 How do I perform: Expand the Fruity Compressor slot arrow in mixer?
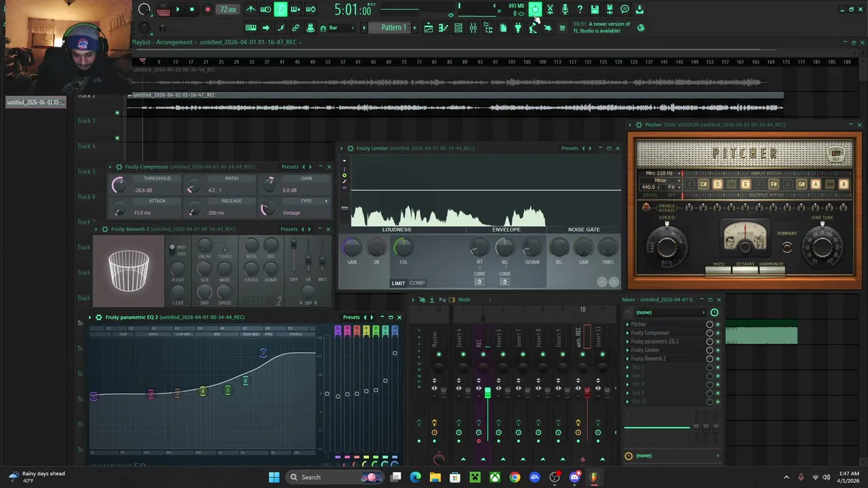coord(627,333)
